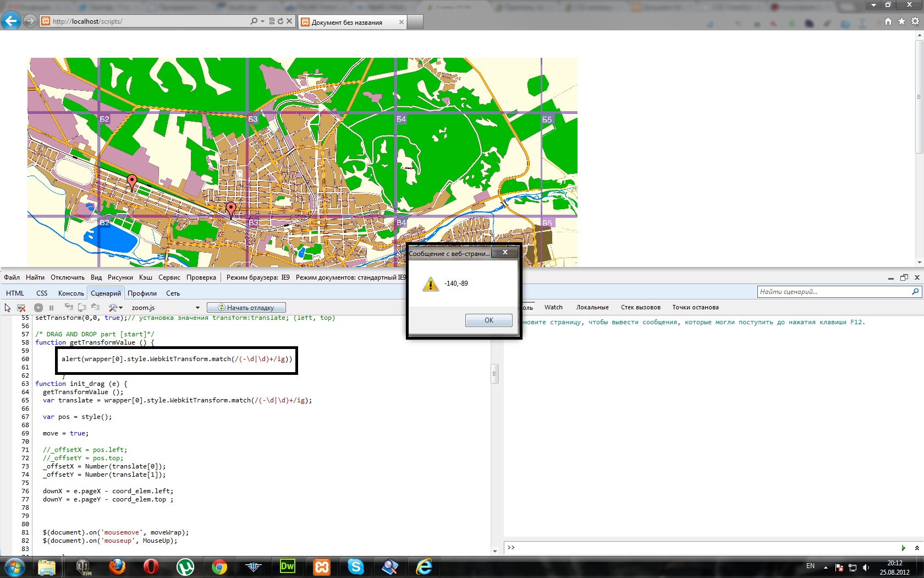The width and height of the screenshot is (924, 578).
Task: Click the Step Into debugger icon
Action: (69, 307)
